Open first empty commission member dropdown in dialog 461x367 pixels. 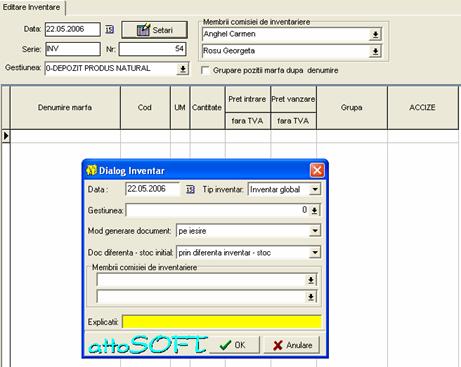[x=311, y=280]
